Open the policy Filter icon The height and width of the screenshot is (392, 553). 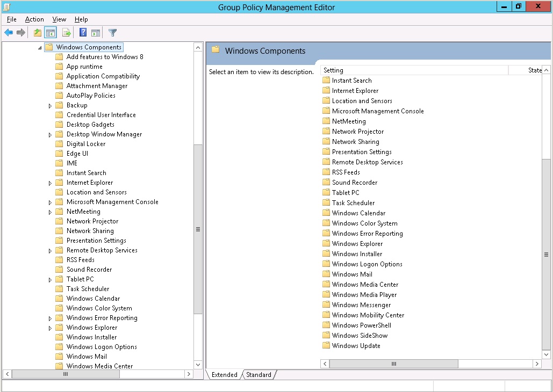112,32
